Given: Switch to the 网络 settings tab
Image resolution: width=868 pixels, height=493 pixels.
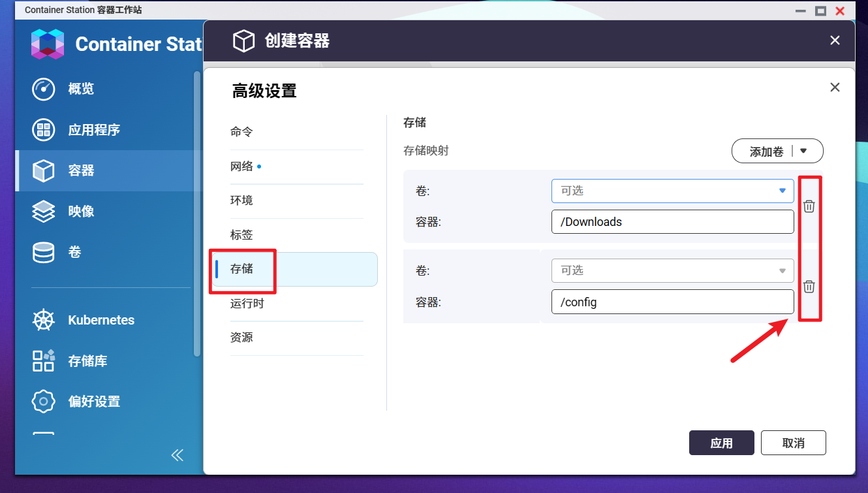Looking at the screenshot, I should [x=296, y=167].
